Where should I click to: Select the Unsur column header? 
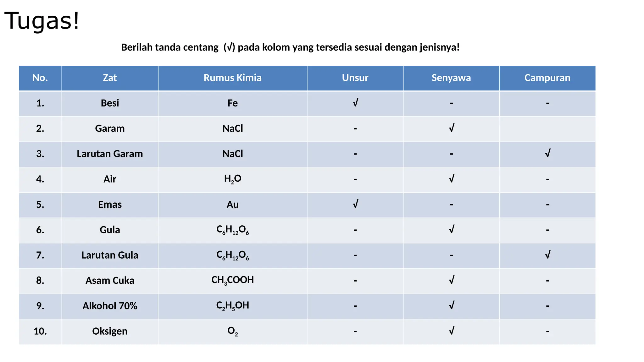[x=355, y=78]
